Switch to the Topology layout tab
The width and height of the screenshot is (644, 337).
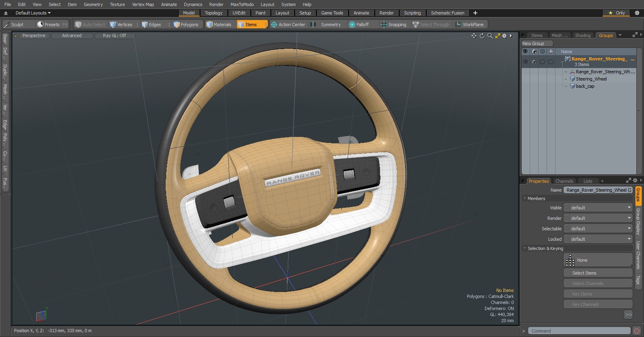213,13
